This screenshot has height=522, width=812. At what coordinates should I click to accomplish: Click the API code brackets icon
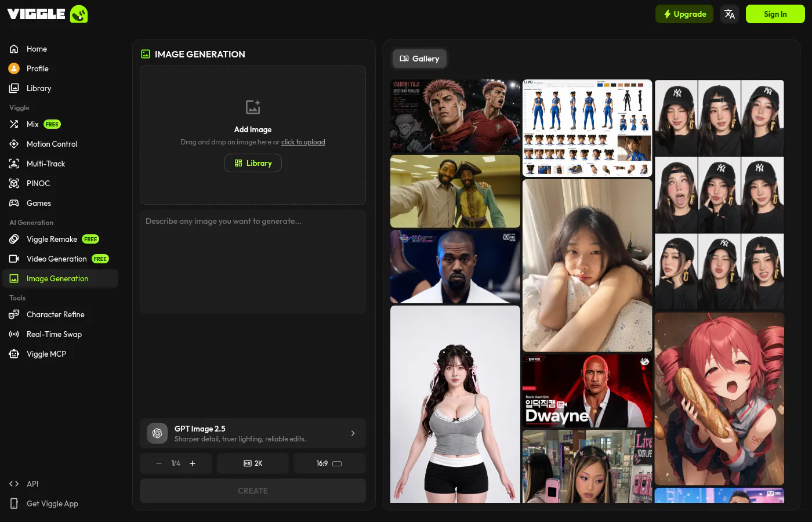point(14,484)
